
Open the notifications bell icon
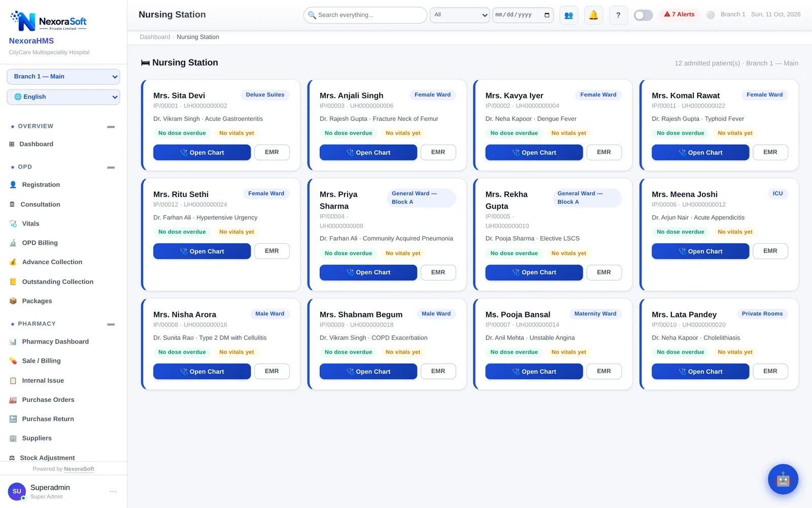pos(593,15)
